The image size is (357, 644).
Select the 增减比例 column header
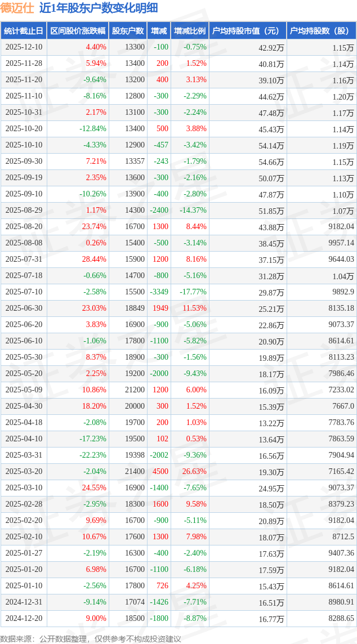190,31
